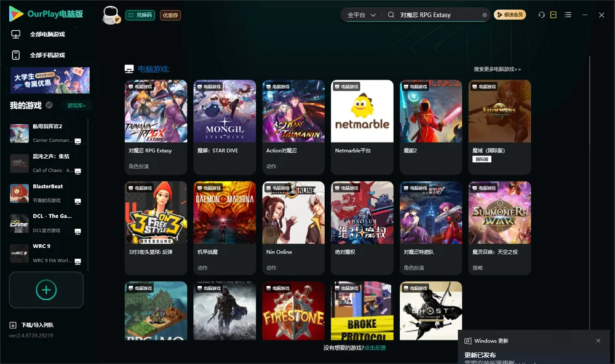Screen dimensions: 615x364
Task: Open the list menu icon
Action: [568, 15]
